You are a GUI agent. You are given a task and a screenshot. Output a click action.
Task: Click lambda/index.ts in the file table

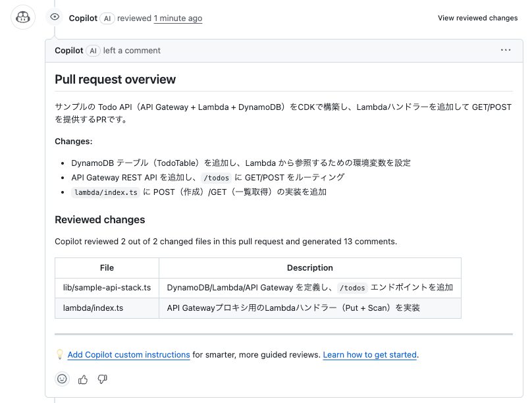pos(93,308)
